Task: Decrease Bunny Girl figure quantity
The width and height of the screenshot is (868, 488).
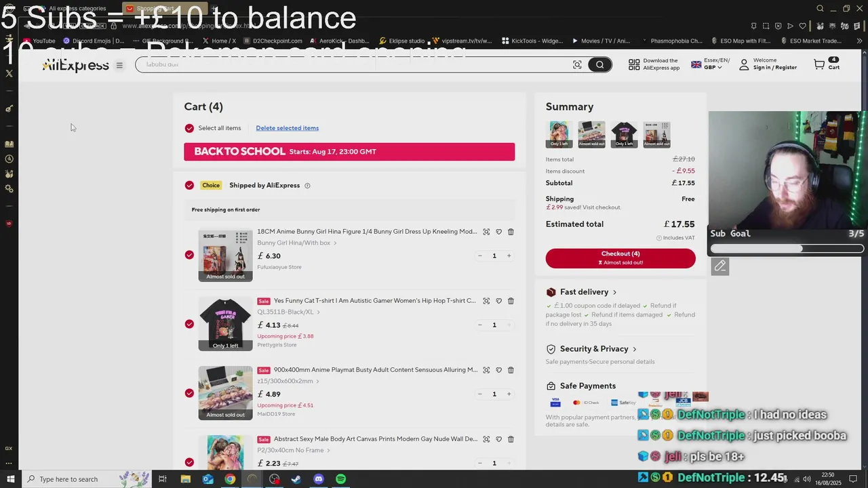Action: tap(480, 256)
